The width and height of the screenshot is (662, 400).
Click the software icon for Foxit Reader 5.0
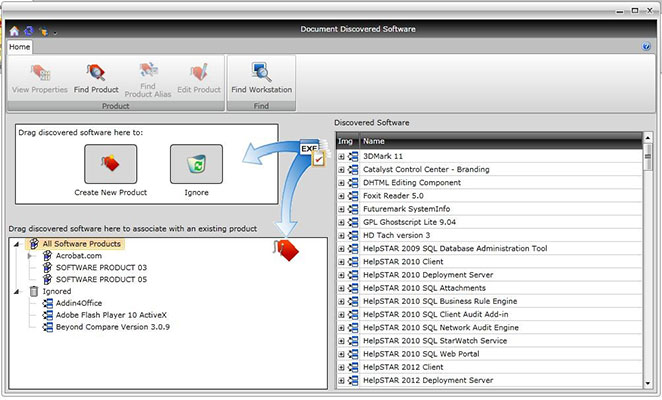353,196
